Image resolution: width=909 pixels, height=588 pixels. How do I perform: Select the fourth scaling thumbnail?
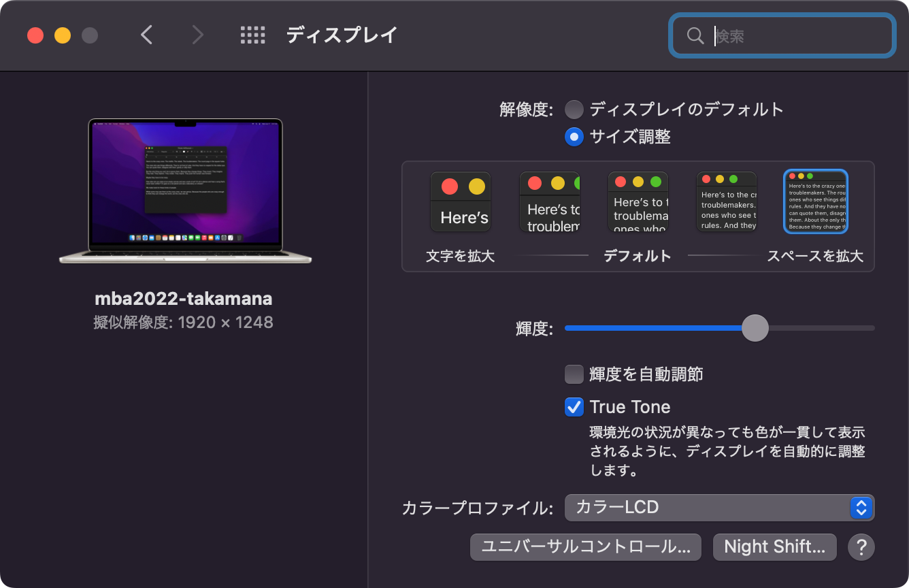coord(726,201)
